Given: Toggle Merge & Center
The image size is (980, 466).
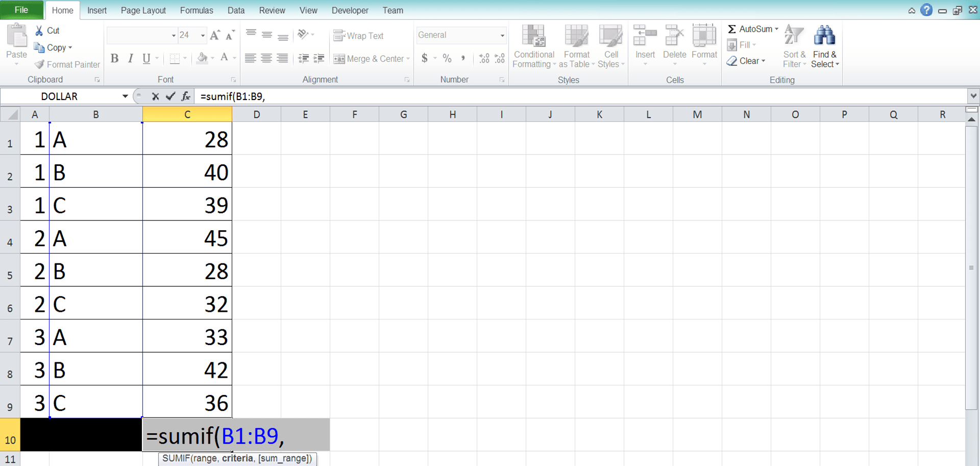Looking at the screenshot, I should (369, 59).
